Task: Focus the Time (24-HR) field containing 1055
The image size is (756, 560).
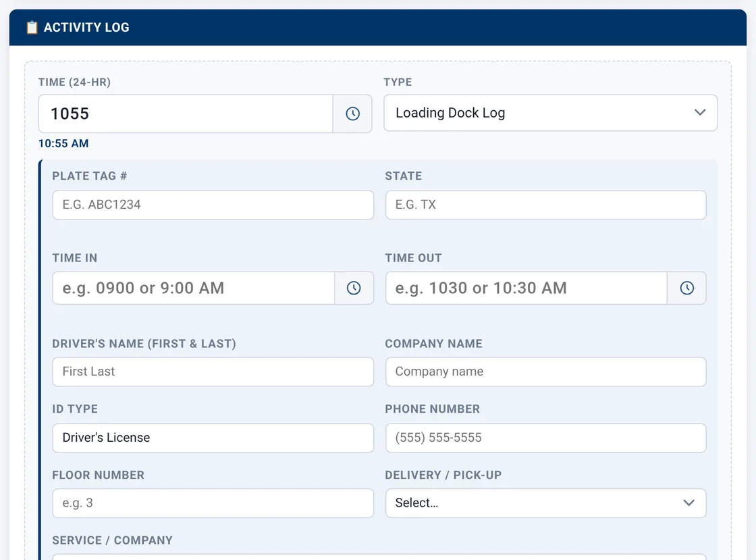Action: [x=186, y=114]
